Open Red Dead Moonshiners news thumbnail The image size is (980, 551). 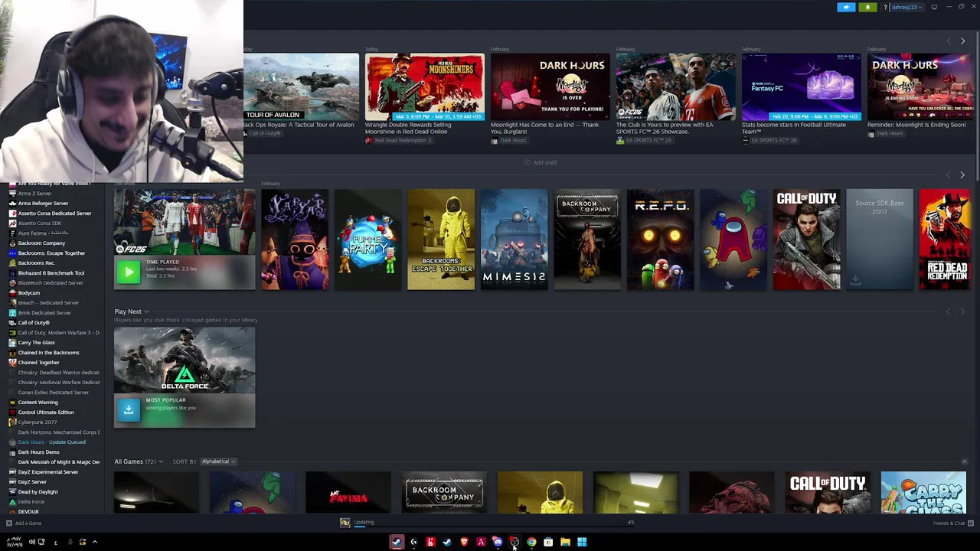click(425, 87)
